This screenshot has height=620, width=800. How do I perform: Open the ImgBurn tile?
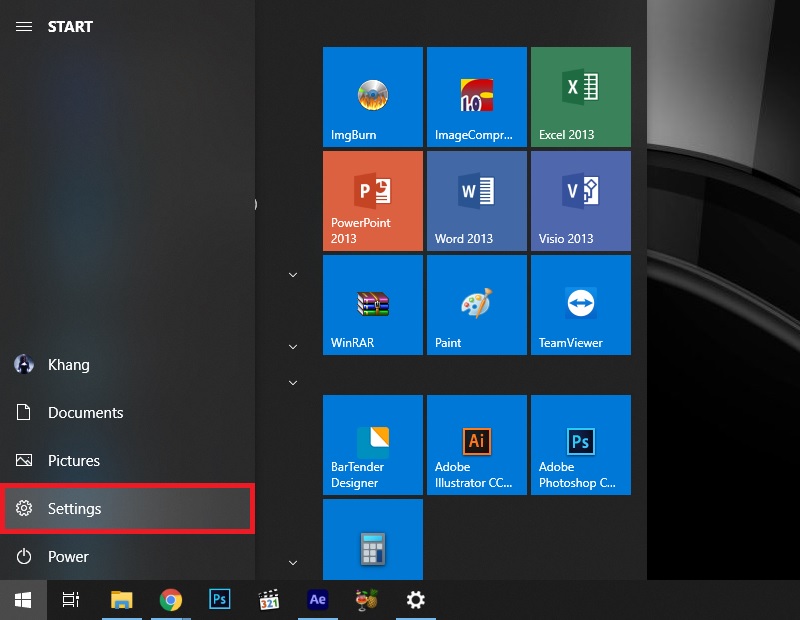pyautogui.click(x=372, y=97)
